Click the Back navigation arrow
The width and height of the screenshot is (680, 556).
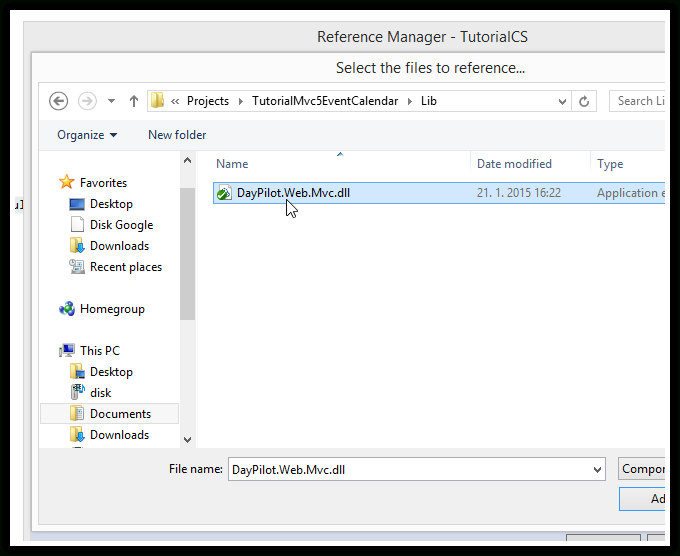[59, 101]
